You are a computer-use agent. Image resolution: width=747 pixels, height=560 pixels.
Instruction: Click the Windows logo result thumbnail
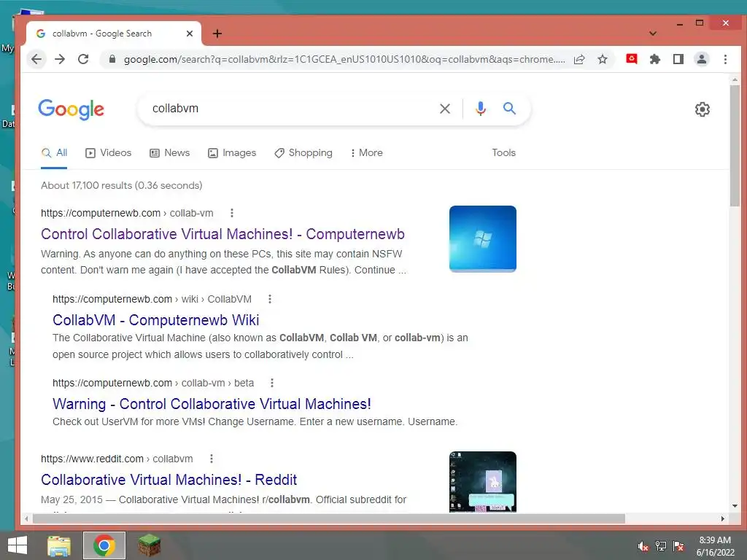point(483,238)
